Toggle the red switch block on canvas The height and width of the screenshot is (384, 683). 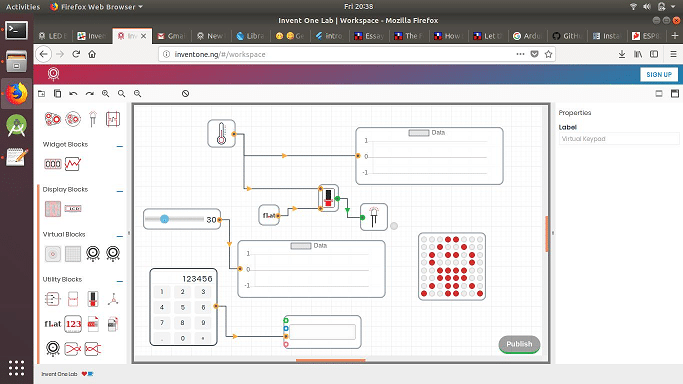point(328,198)
